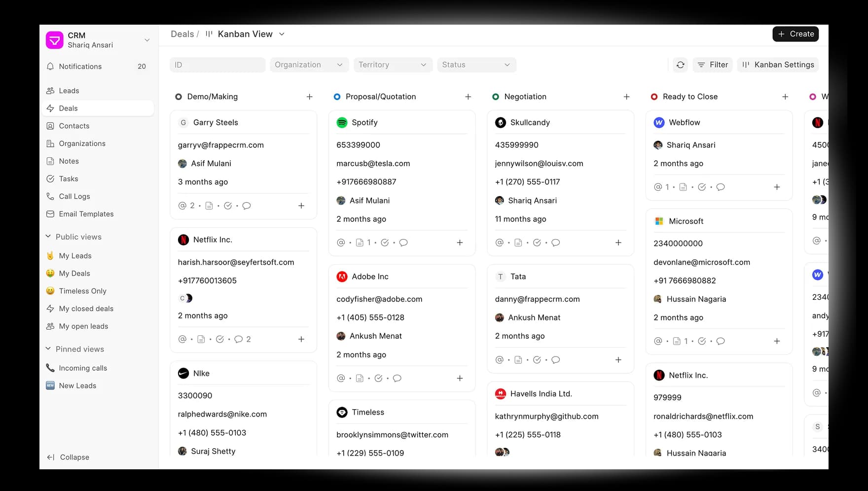The height and width of the screenshot is (491, 868).
Task: Click the Ready to Close red color indicator
Action: click(x=654, y=97)
